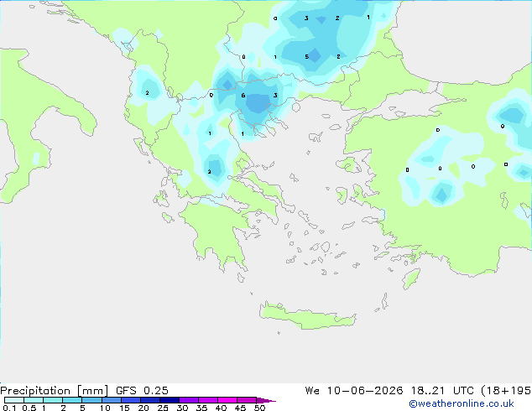Viewport: 532px width, 411px height.
Task: Pick the 15–20 mm legend color swatch
Action: coord(131,400)
